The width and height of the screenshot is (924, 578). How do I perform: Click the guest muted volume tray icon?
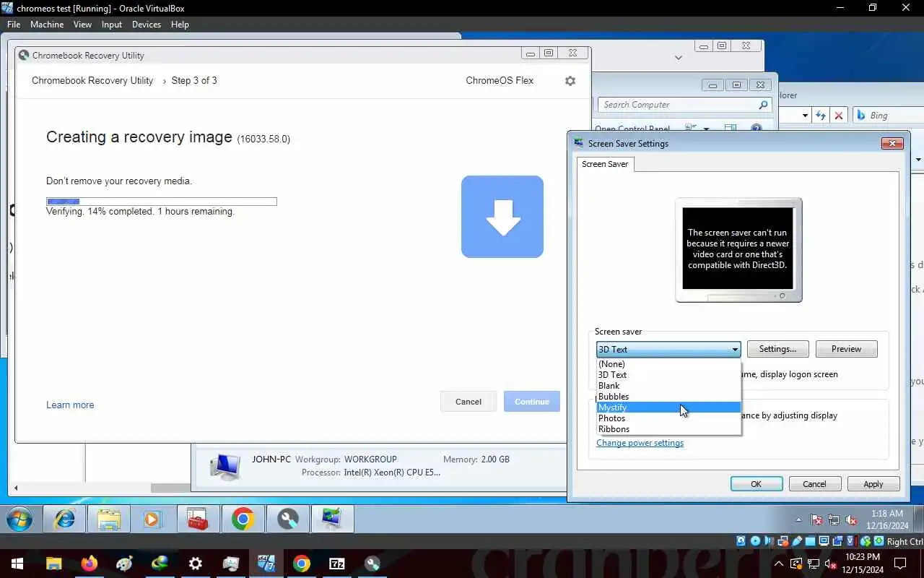click(851, 519)
